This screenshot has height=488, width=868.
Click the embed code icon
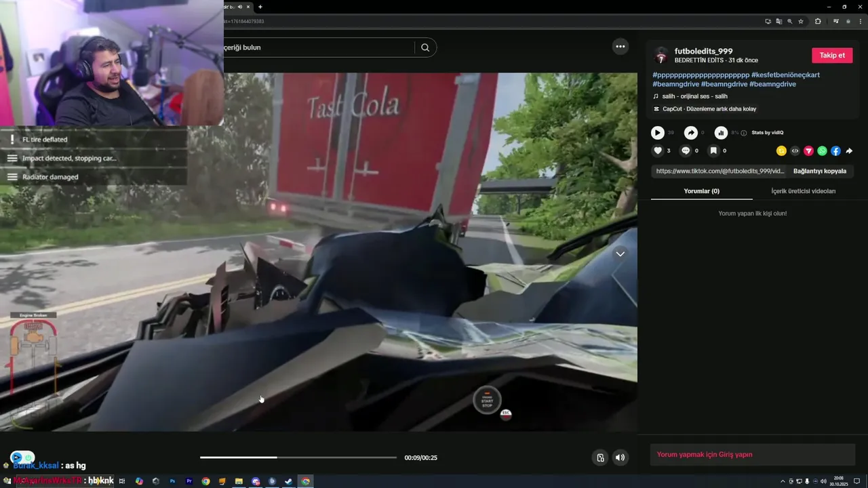[795, 151]
